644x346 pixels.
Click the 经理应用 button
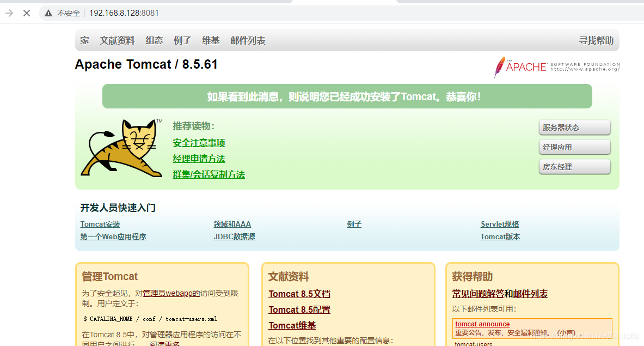(574, 147)
